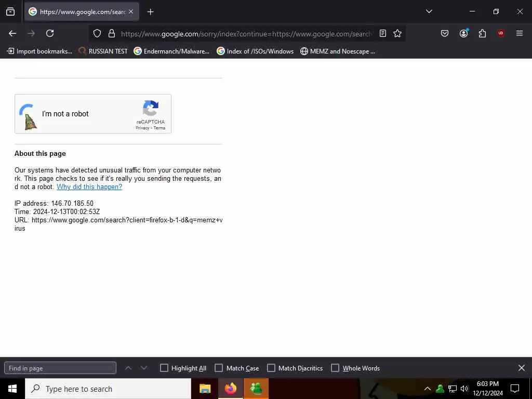Open network status tray icon

(453, 389)
